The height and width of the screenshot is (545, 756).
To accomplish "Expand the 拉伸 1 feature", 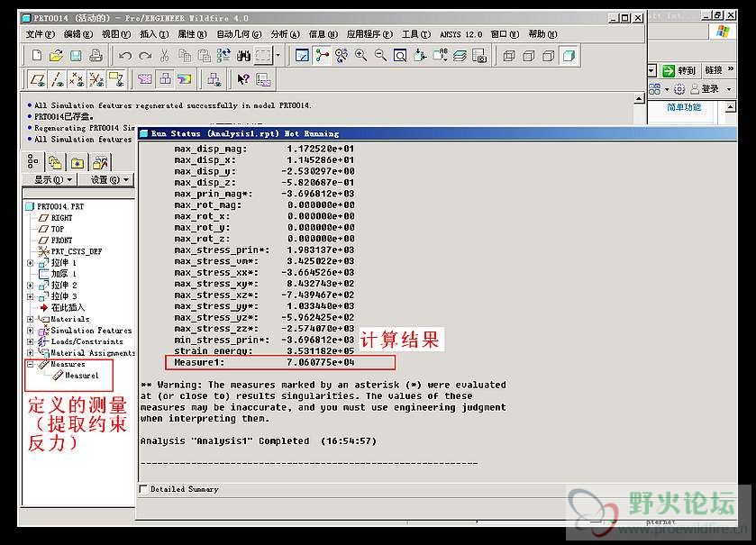I will [x=30, y=263].
